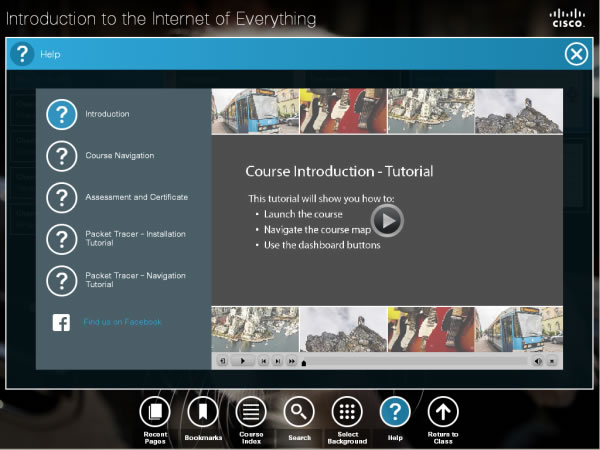Open Select Background grid icon
600x450 pixels.
347,411
